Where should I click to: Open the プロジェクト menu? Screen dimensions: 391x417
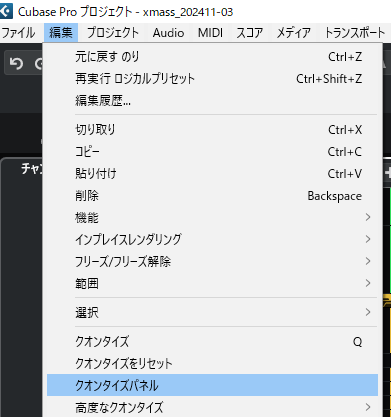click(113, 33)
